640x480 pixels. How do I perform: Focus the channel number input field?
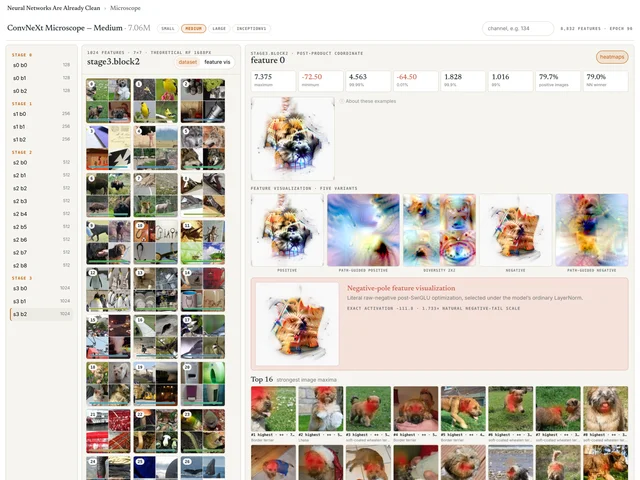coord(518,29)
